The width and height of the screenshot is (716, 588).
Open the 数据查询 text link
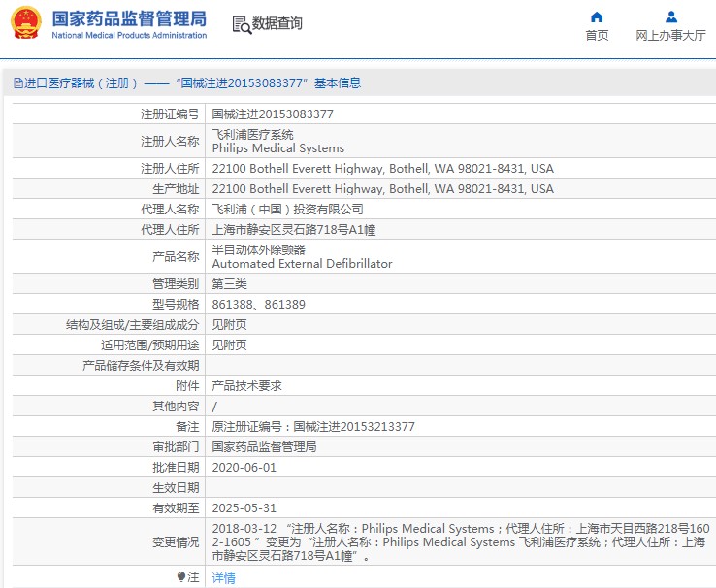click(x=277, y=23)
